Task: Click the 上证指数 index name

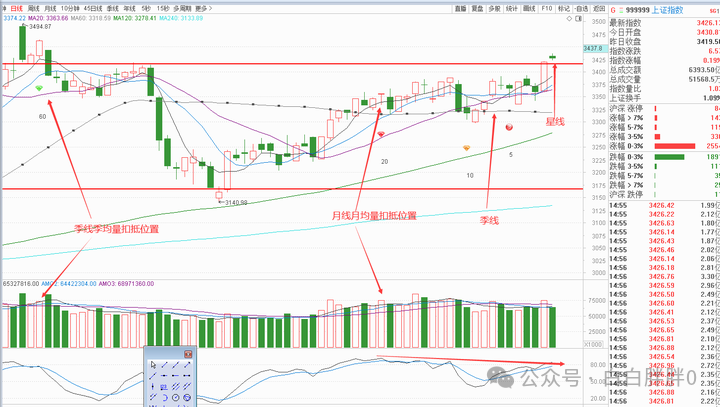Action: click(667, 10)
